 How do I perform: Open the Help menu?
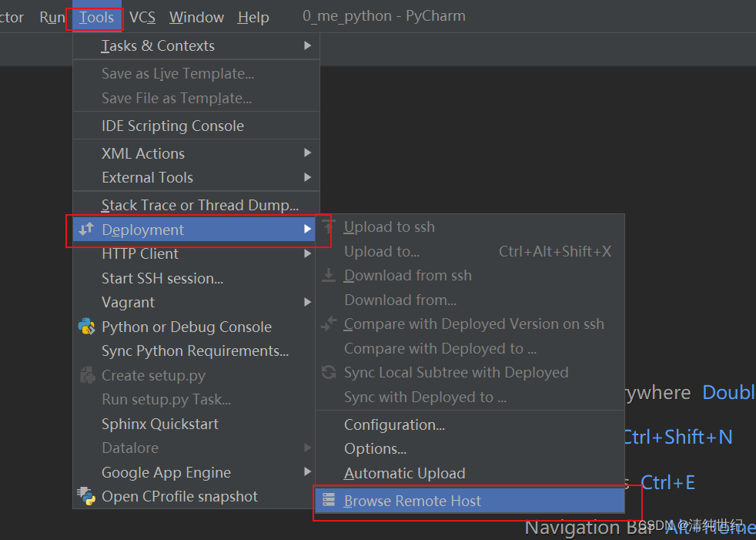point(253,18)
